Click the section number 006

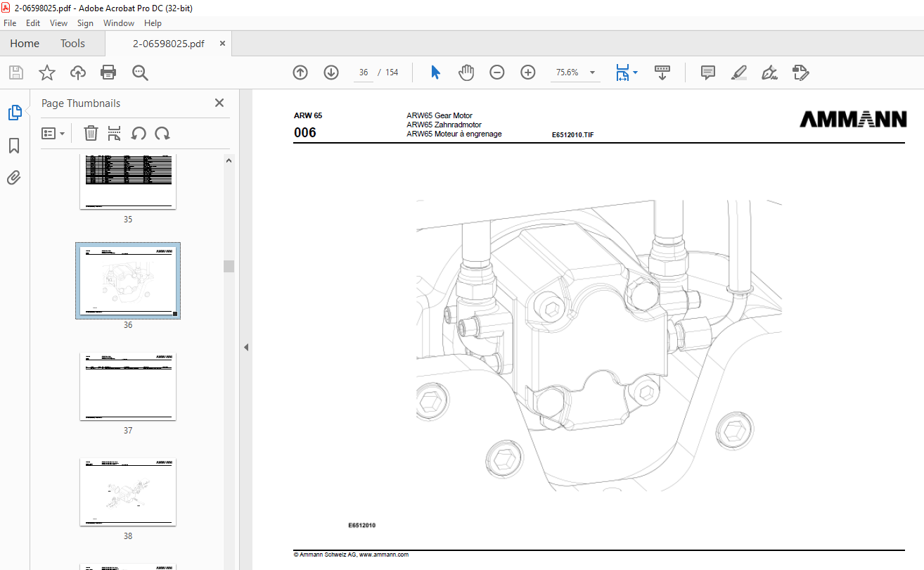click(305, 132)
